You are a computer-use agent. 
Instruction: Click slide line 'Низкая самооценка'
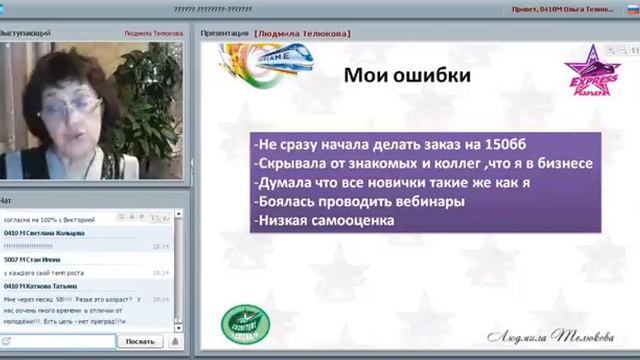point(324,220)
